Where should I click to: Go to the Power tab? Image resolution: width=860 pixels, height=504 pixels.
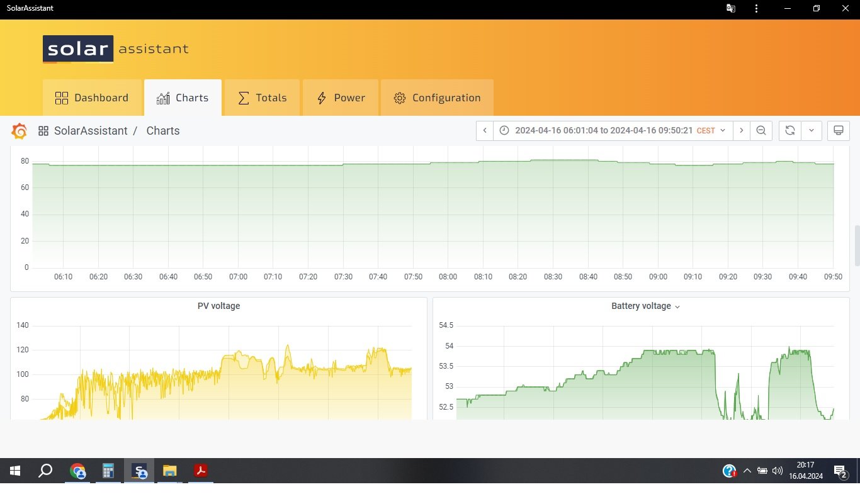(x=341, y=98)
